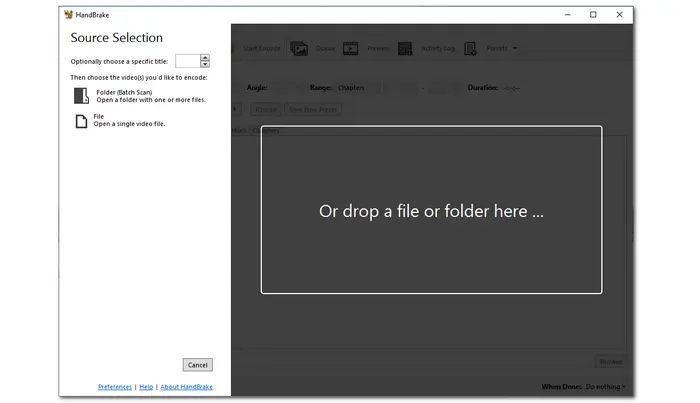Click the Presets icon in the toolbar

click(x=470, y=48)
